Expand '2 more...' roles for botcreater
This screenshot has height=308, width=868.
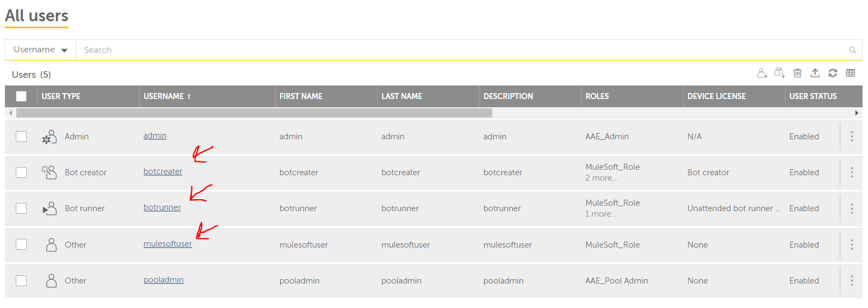click(601, 178)
